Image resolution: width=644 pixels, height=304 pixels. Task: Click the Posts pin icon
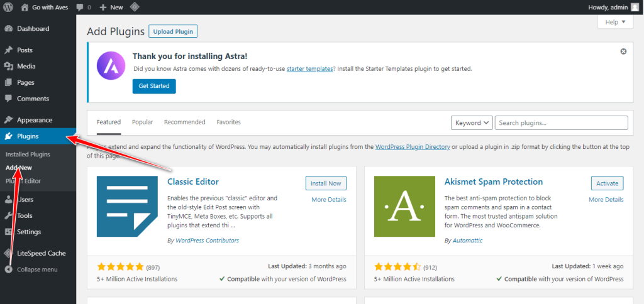coord(8,50)
